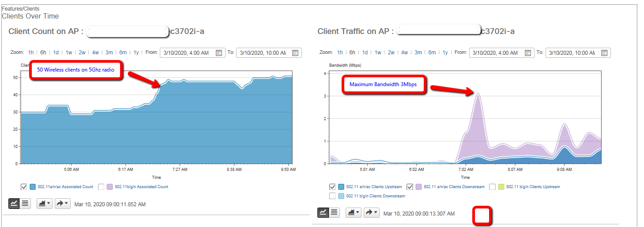The width and height of the screenshot is (644, 227).
Task: Set Client Traffic zoom to 4w
Action: tap(404, 53)
